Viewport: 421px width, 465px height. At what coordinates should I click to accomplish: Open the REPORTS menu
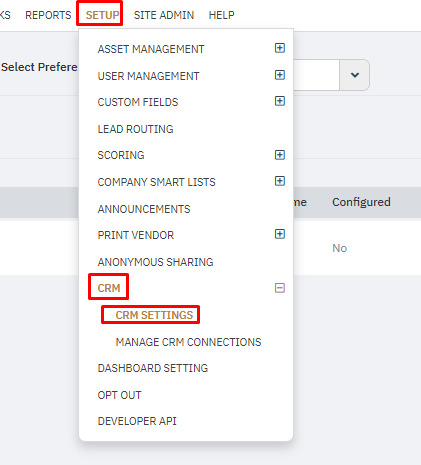(48, 15)
